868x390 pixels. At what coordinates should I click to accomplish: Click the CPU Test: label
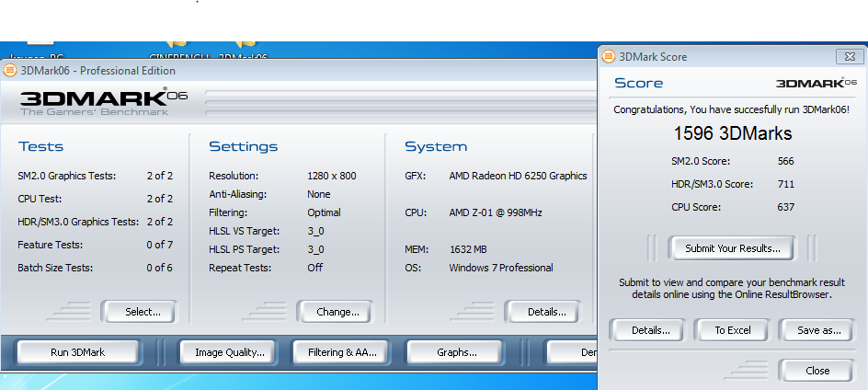point(40,199)
